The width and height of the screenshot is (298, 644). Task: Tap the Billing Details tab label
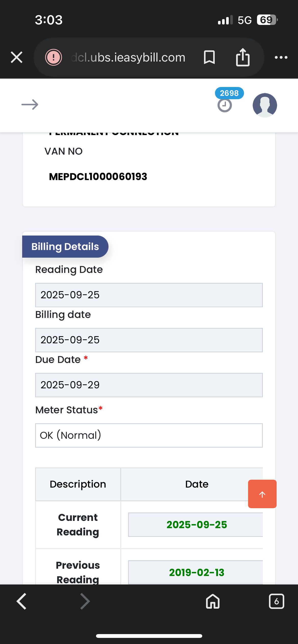pos(65,246)
